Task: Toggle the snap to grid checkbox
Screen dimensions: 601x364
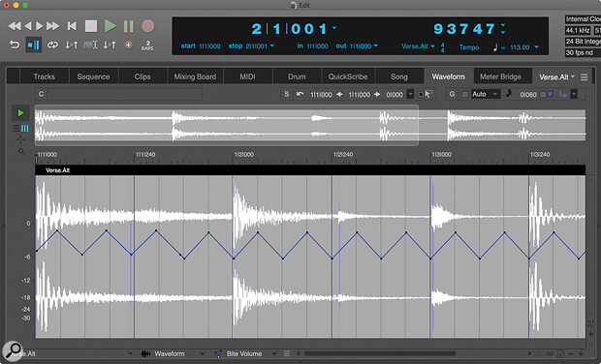Action: [465, 94]
